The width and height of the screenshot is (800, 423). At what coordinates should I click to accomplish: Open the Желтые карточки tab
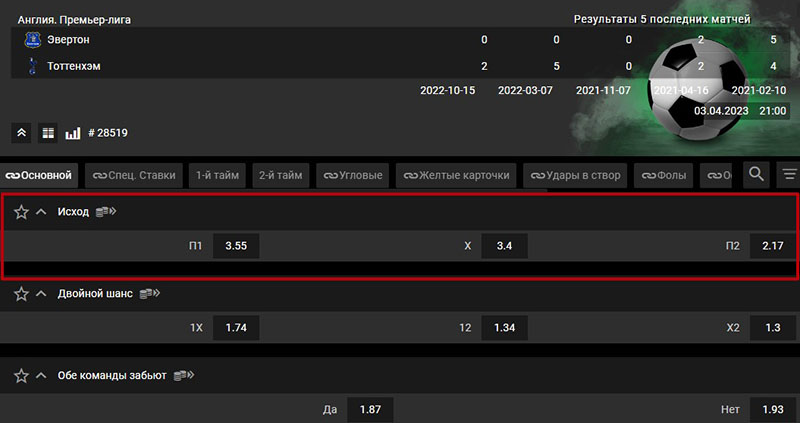pyautogui.click(x=456, y=176)
